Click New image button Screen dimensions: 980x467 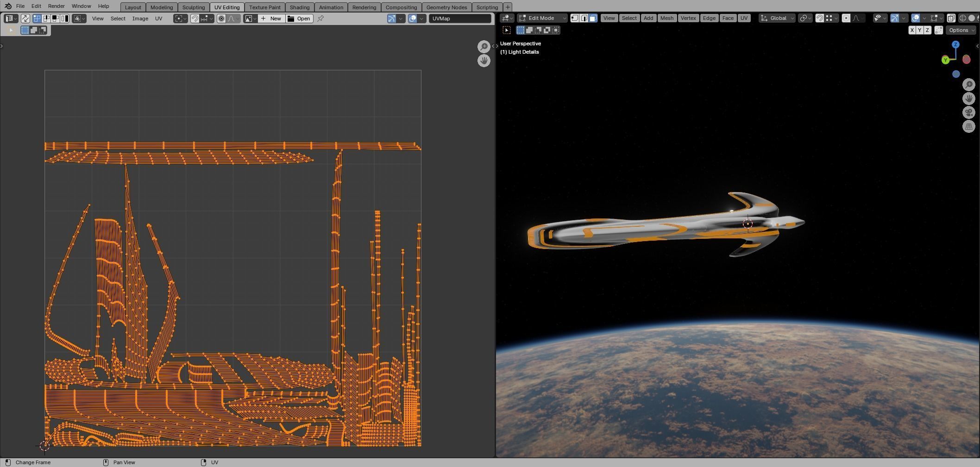click(271, 19)
